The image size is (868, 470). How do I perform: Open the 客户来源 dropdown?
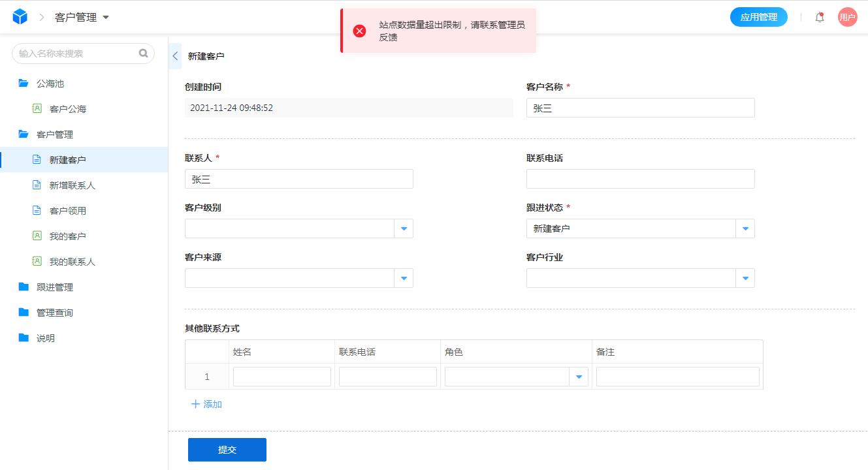click(404, 277)
